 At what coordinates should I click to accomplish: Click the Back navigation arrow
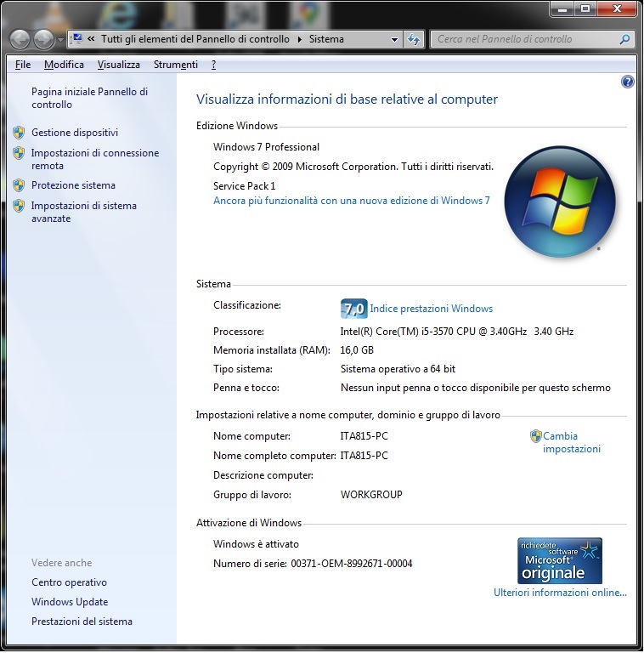[20, 40]
